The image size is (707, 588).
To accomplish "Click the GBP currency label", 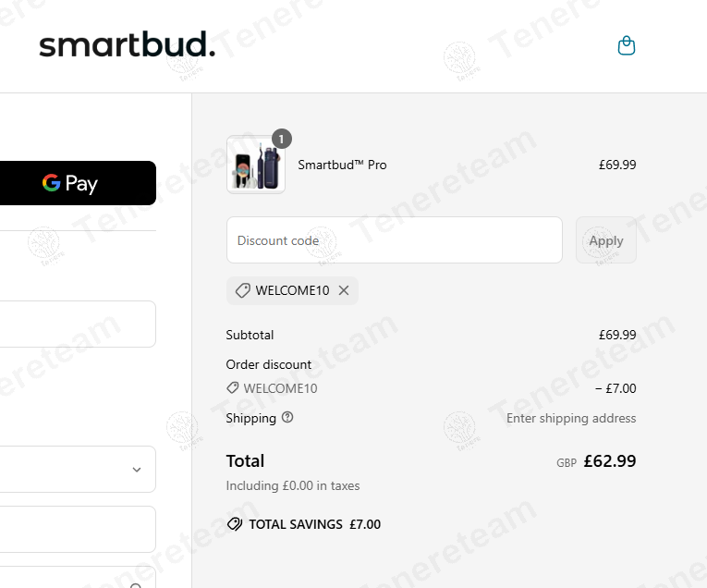I will point(567,463).
